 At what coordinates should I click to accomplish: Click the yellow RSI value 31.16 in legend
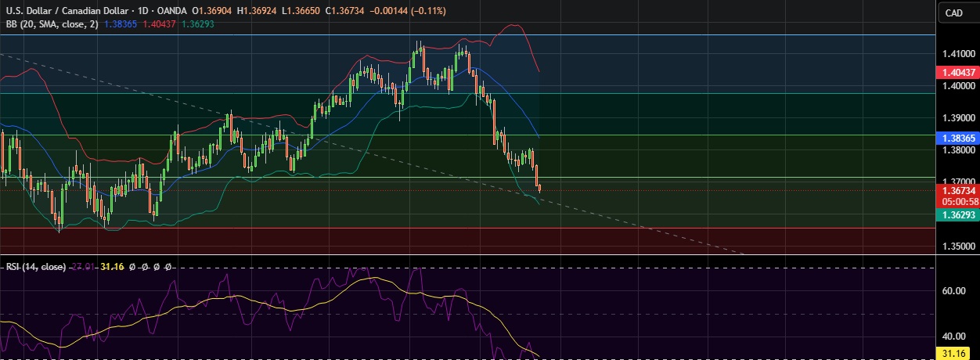point(113,267)
